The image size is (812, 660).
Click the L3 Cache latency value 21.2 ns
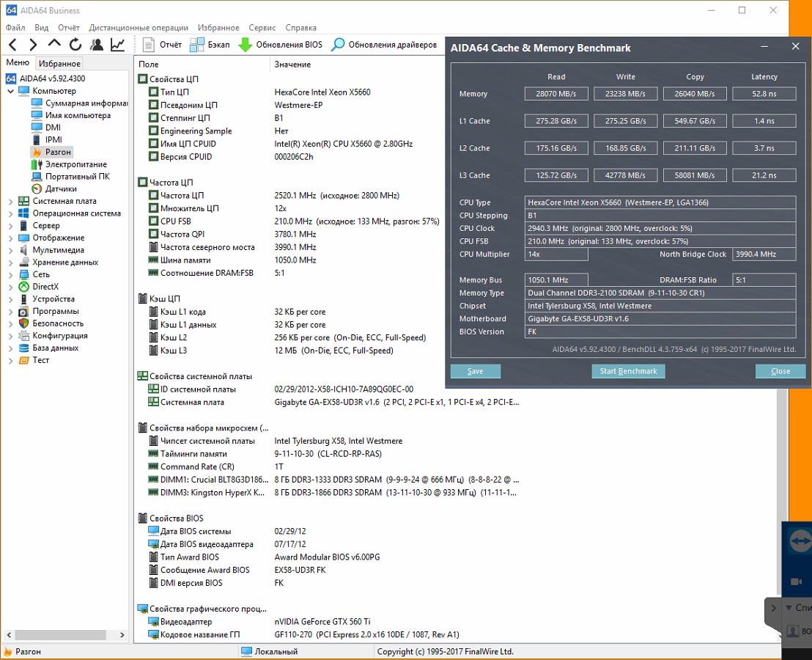[764, 175]
